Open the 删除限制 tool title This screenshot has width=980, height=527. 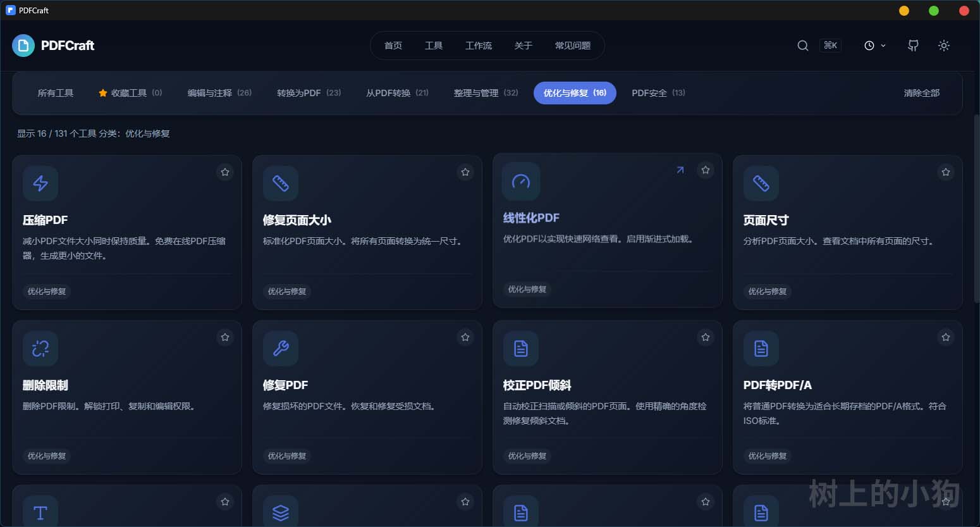46,385
